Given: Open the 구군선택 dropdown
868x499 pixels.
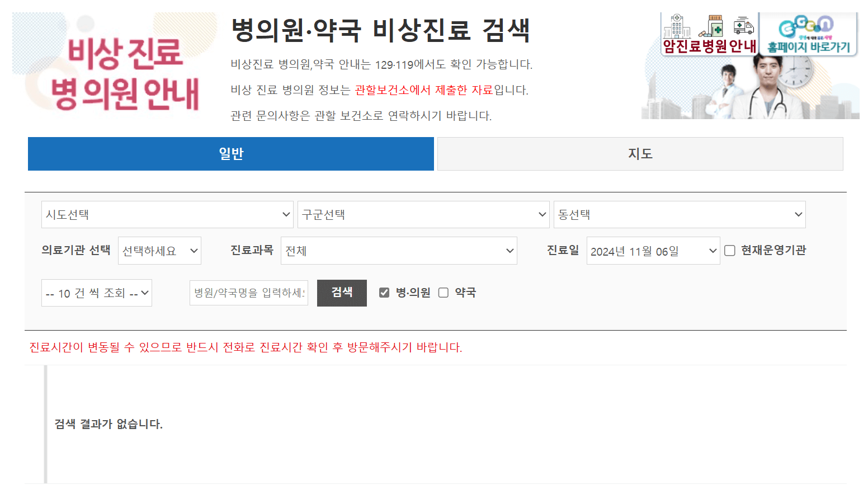Looking at the screenshot, I should tap(423, 214).
